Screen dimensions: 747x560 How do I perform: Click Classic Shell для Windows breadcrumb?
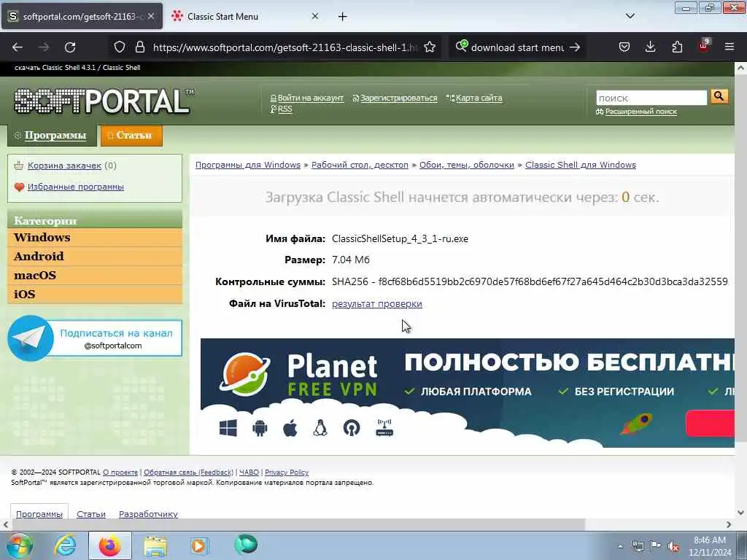point(580,165)
